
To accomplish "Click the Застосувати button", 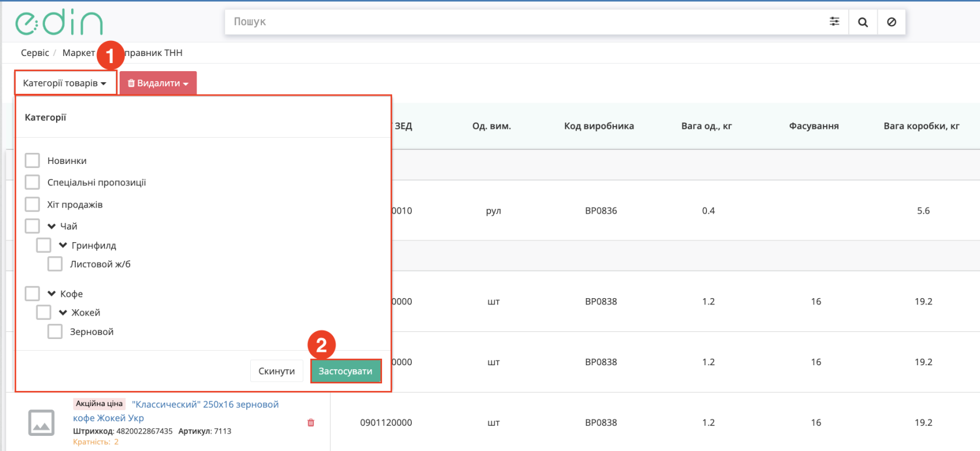I will (345, 371).
